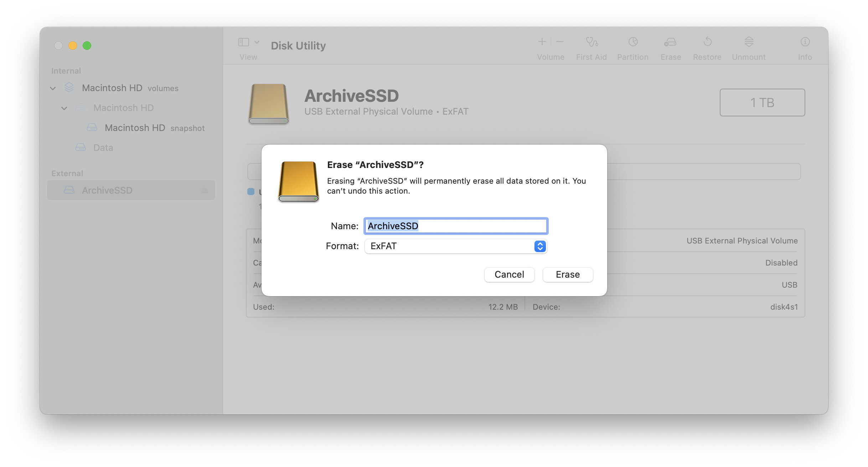Click the Partition pie icon
Viewport: 868px width, 467px height.
tap(633, 42)
